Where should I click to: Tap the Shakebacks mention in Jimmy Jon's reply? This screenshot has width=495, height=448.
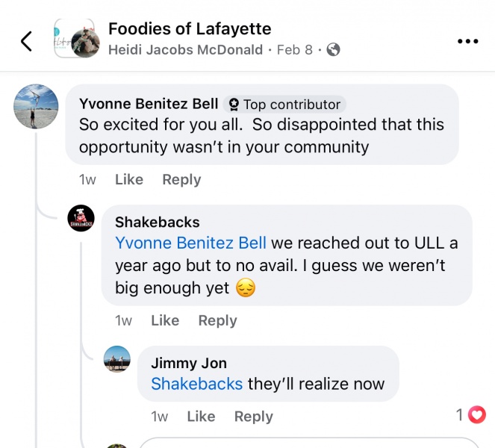(x=196, y=385)
